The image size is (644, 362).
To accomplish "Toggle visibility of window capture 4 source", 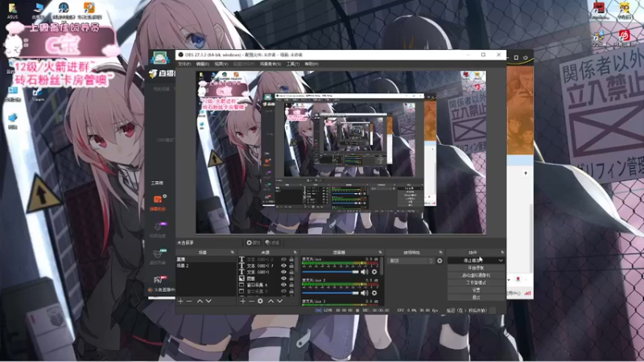I will coord(283,285).
